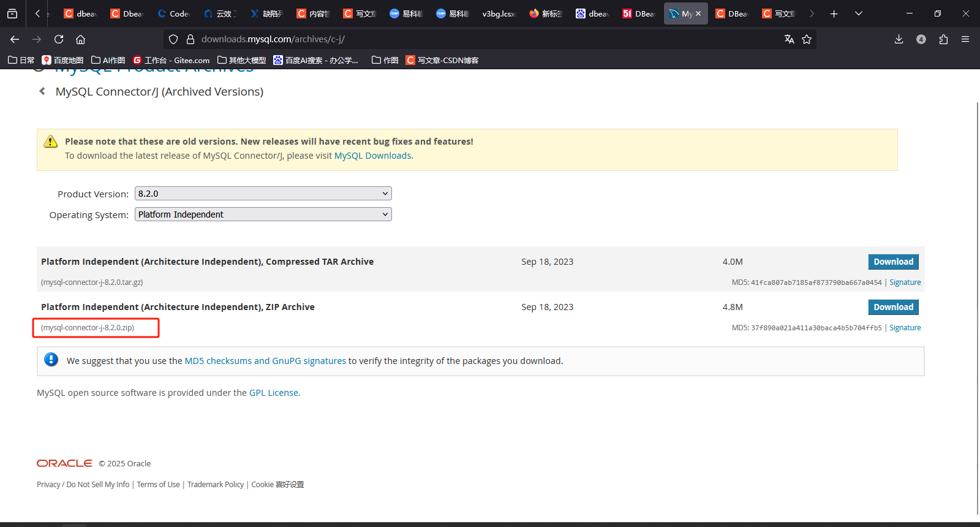The width and height of the screenshot is (980, 527).
Task: Bookmark this page with star icon
Action: tap(807, 39)
